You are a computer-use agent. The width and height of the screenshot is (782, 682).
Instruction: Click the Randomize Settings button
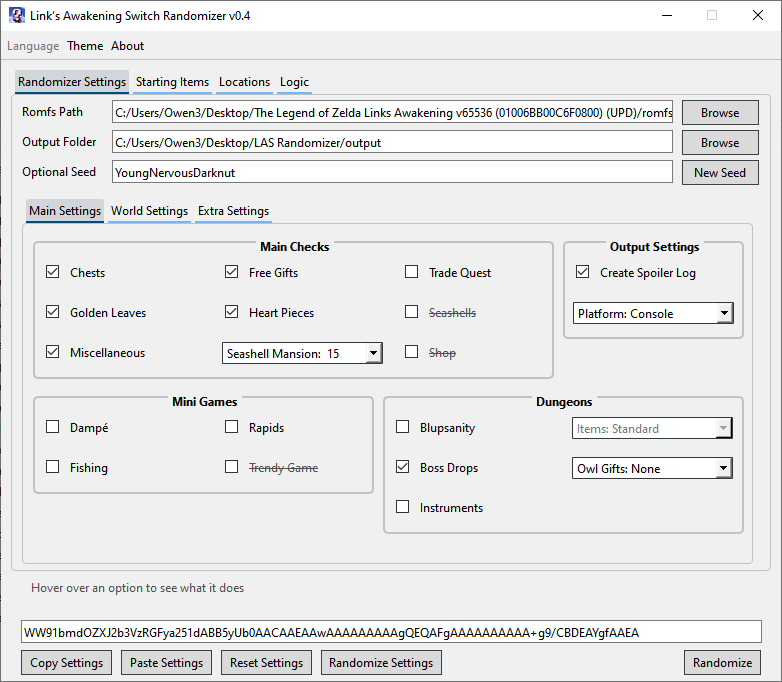coord(381,663)
